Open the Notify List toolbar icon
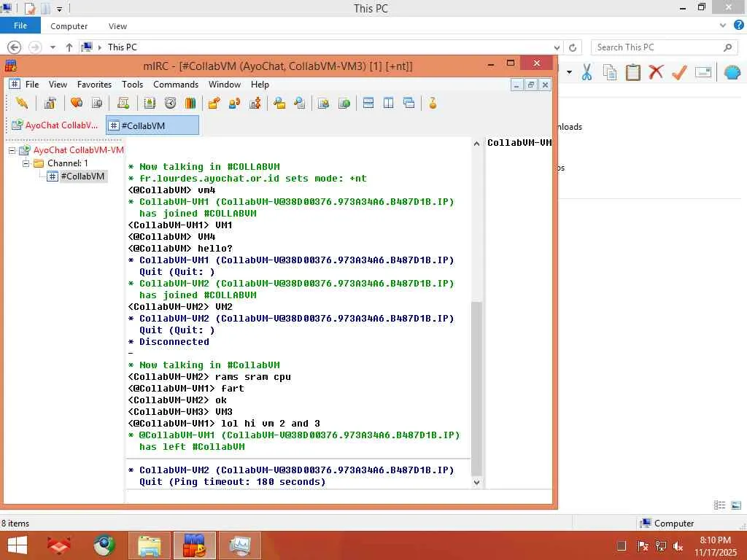 (x=323, y=103)
